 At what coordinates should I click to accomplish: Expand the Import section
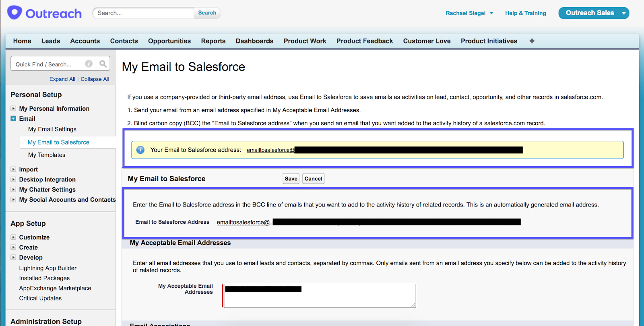click(13, 169)
